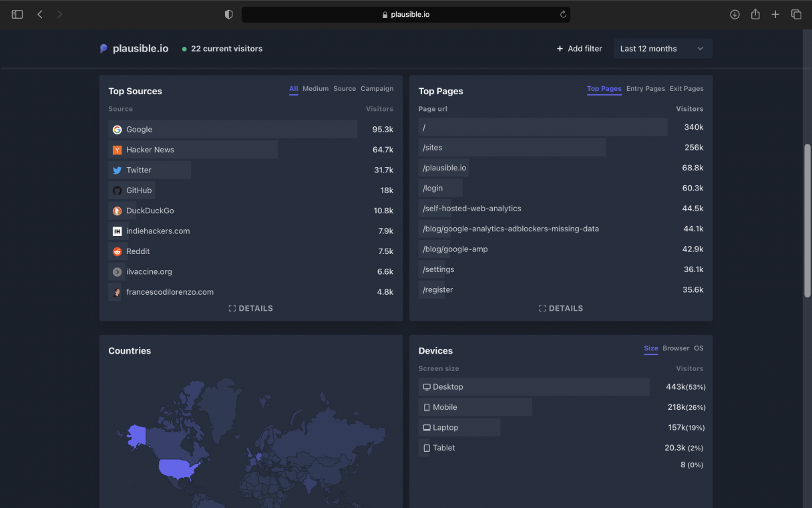The width and height of the screenshot is (812, 508).
Task: Open the Hacker News source row
Action: click(x=251, y=150)
